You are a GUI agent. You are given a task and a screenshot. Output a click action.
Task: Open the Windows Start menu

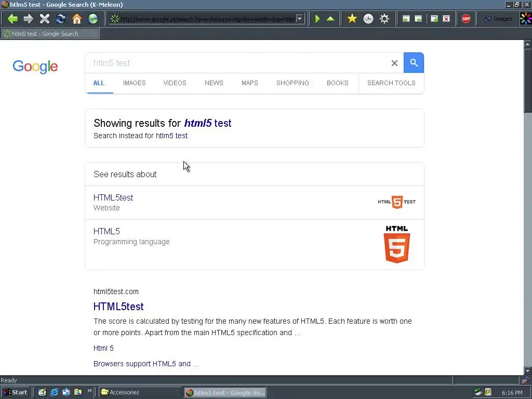pyautogui.click(x=15, y=392)
